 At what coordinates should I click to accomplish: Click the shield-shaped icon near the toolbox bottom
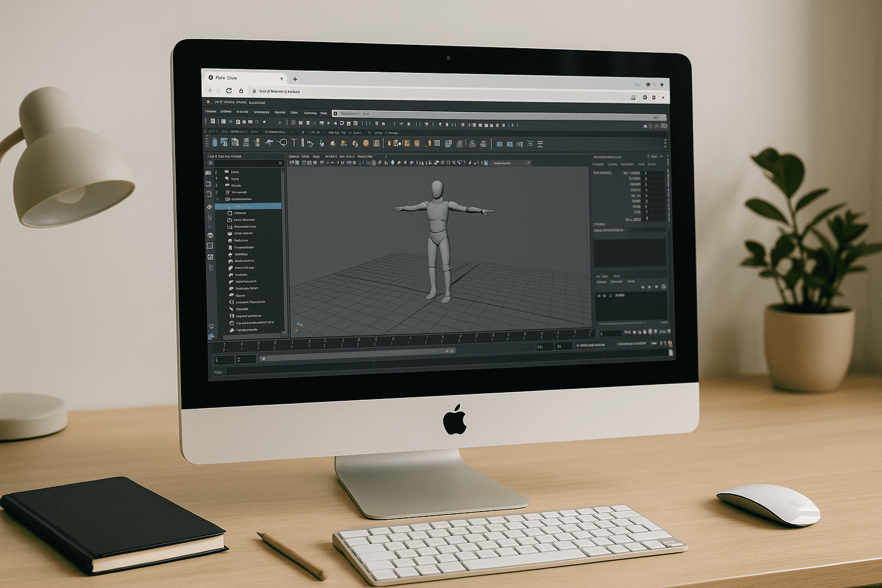[211, 326]
